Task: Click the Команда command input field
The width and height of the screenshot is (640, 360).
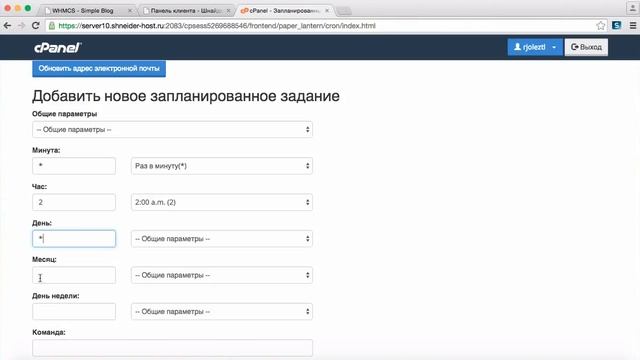Action: (x=172, y=348)
